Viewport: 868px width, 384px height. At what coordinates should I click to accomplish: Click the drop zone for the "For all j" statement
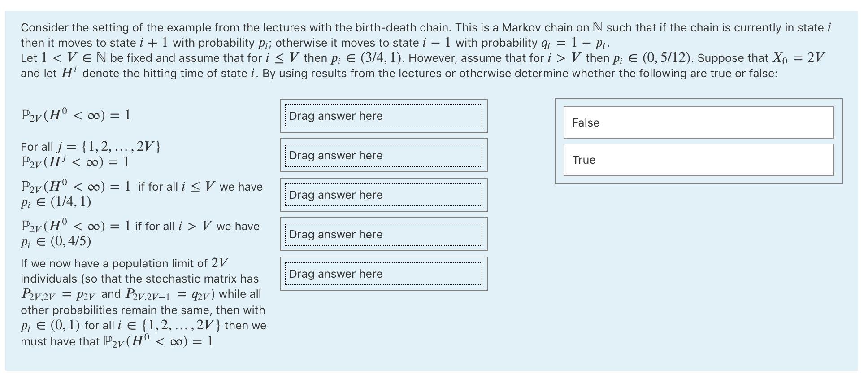(x=382, y=155)
